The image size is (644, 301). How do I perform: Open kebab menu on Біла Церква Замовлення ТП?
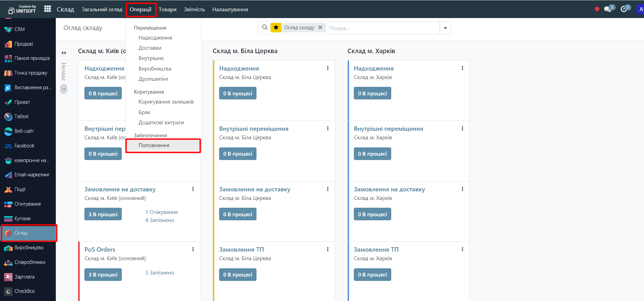pos(328,249)
